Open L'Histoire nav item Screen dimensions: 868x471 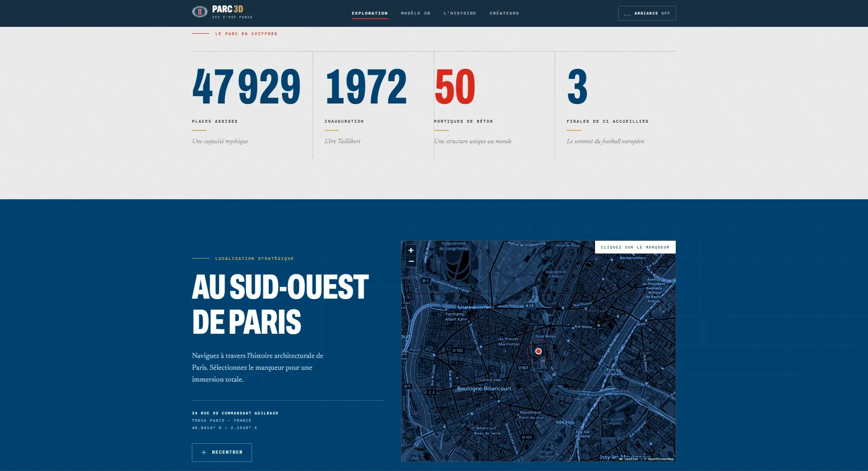click(460, 13)
